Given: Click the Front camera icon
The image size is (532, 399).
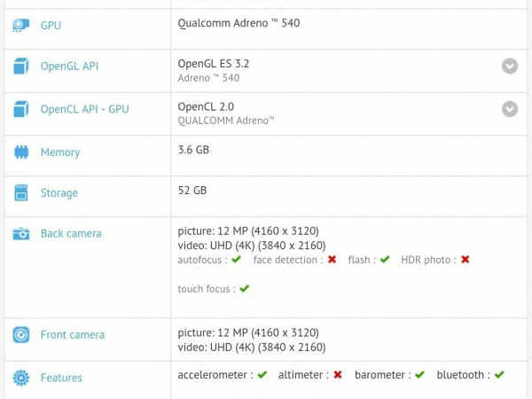Looking at the screenshot, I should 21,335.
